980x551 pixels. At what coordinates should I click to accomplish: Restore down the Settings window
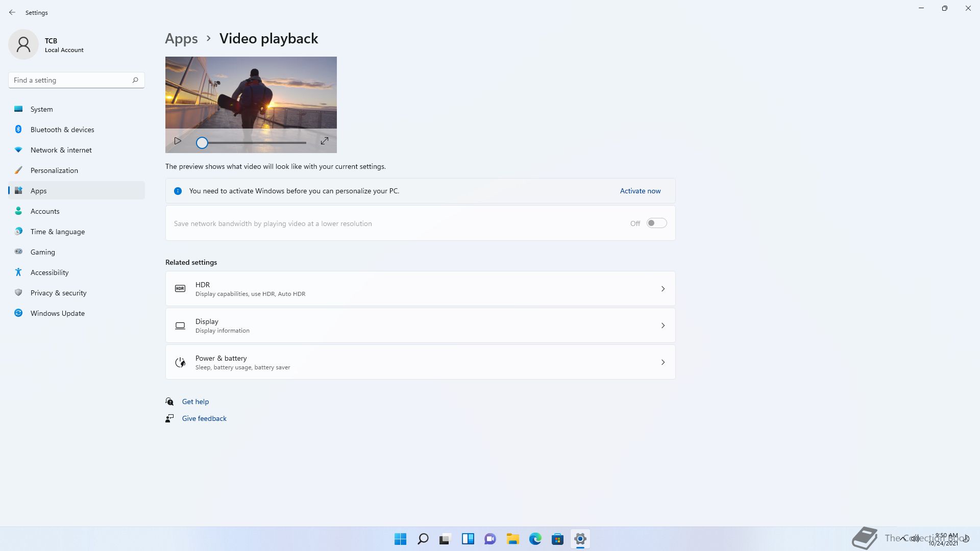click(944, 8)
